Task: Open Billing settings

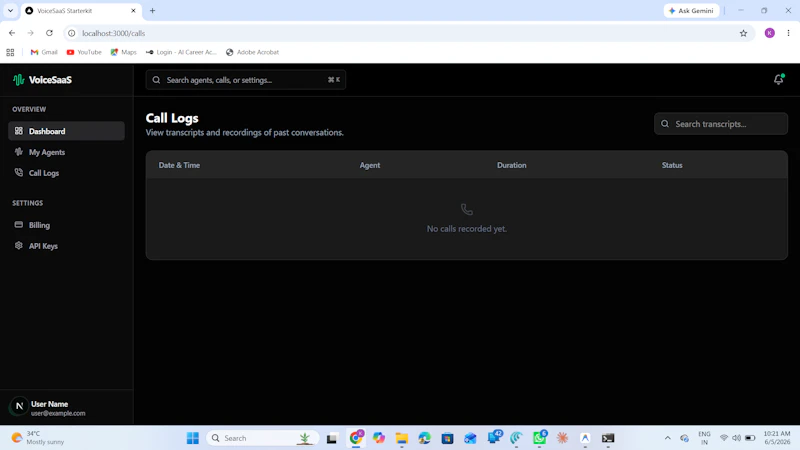Action: pos(66,225)
